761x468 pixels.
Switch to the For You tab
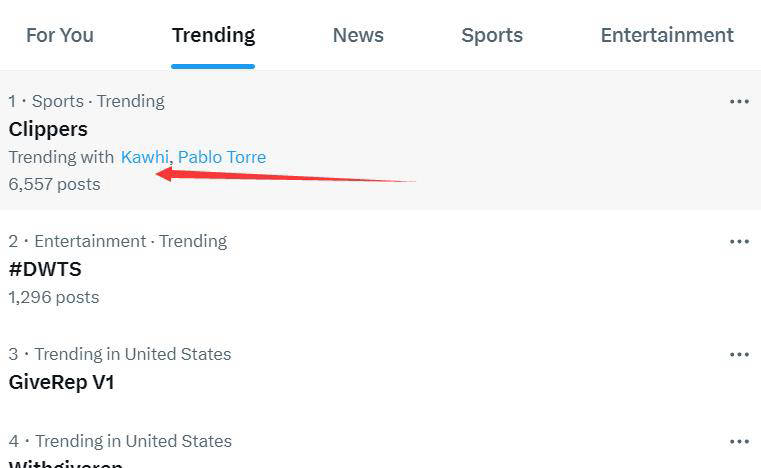tap(60, 35)
